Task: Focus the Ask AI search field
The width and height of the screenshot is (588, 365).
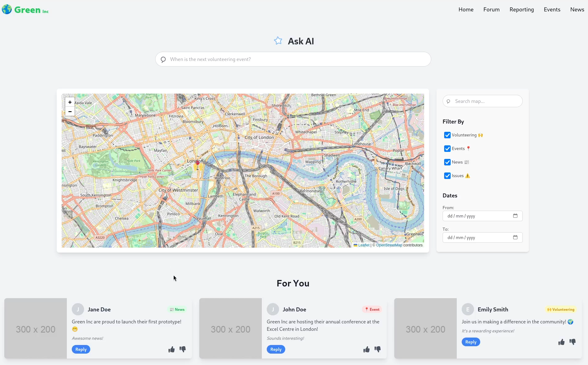Action: [293, 59]
